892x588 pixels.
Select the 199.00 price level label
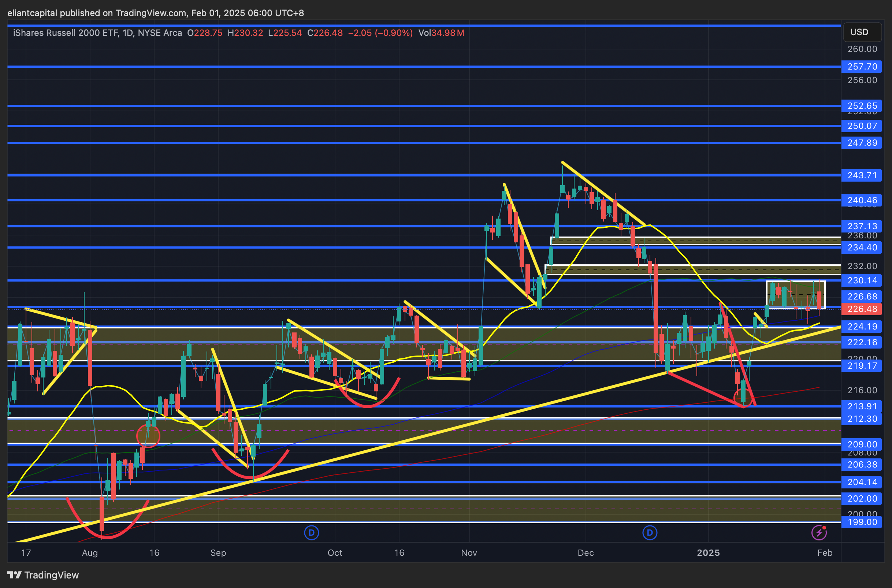[x=862, y=522]
